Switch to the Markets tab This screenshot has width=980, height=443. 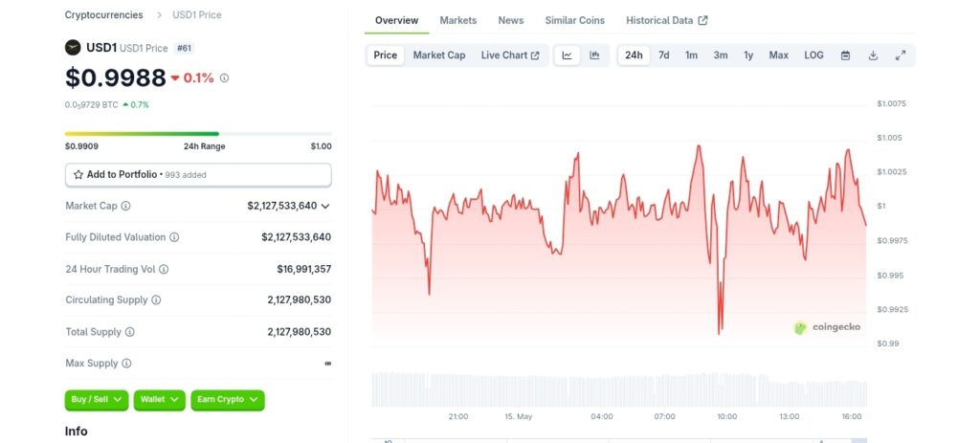click(458, 20)
